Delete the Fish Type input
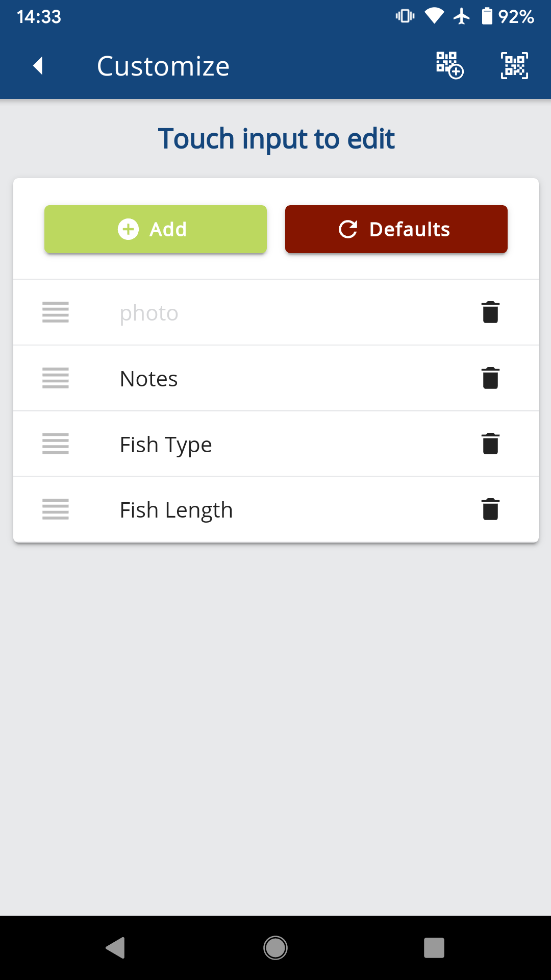This screenshot has height=980, width=551. tap(490, 444)
